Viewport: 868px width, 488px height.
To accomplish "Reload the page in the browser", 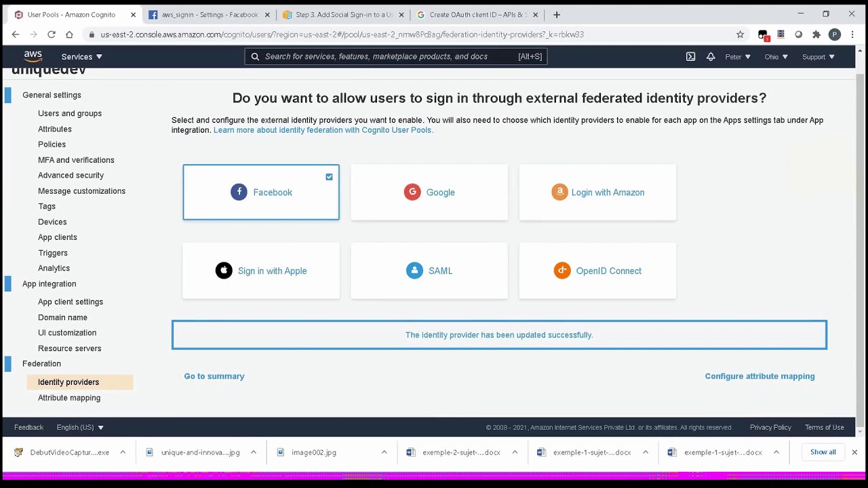I will pyautogui.click(x=52, y=35).
